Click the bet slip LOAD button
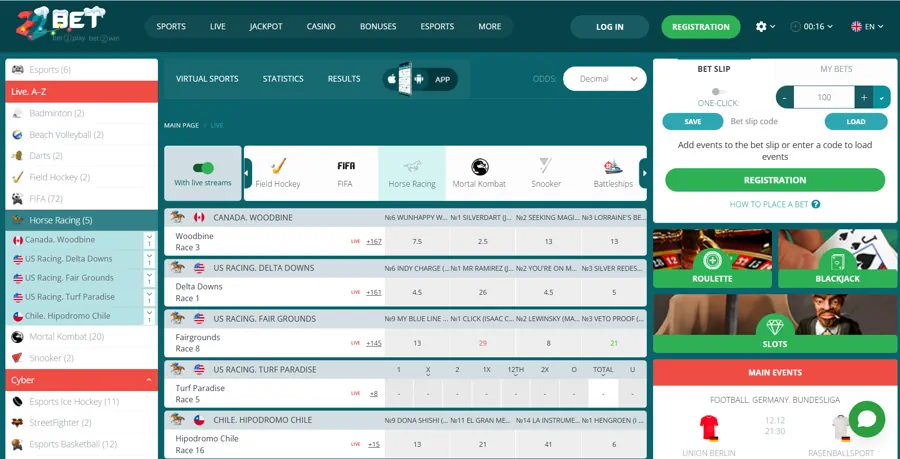The width and height of the screenshot is (900, 459). [x=856, y=122]
